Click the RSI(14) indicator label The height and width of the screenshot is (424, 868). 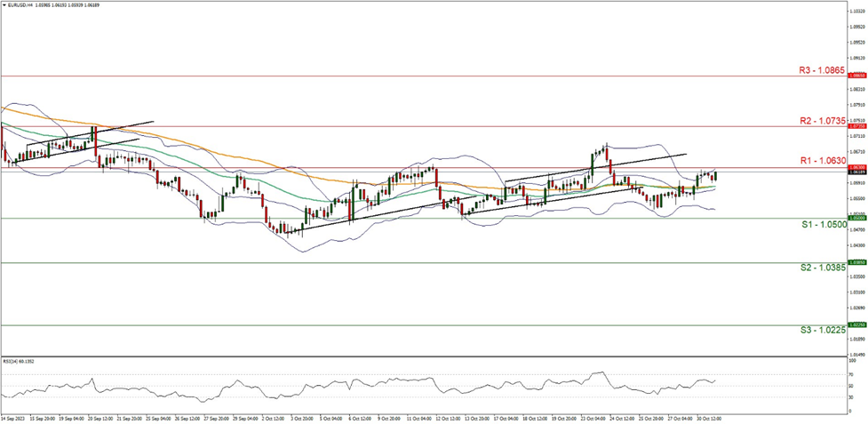tap(18, 362)
